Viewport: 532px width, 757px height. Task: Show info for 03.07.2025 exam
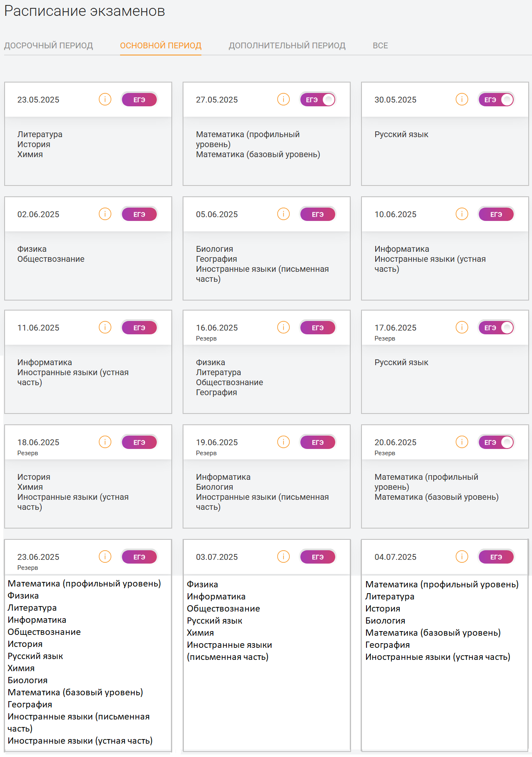pyautogui.click(x=284, y=557)
